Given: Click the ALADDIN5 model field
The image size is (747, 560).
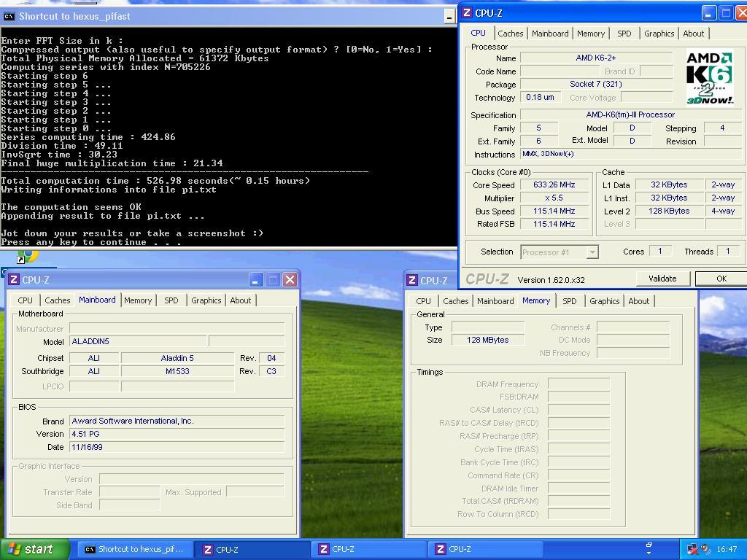Looking at the screenshot, I should [x=138, y=341].
